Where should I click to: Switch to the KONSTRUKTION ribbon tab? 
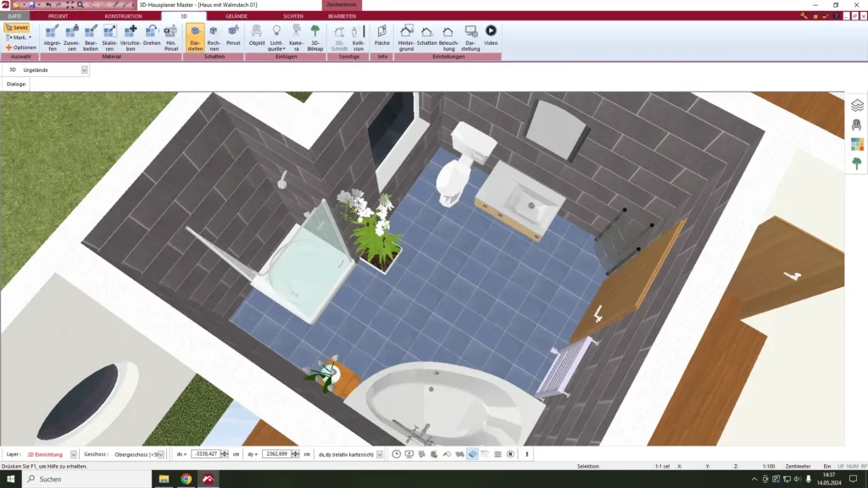(123, 16)
